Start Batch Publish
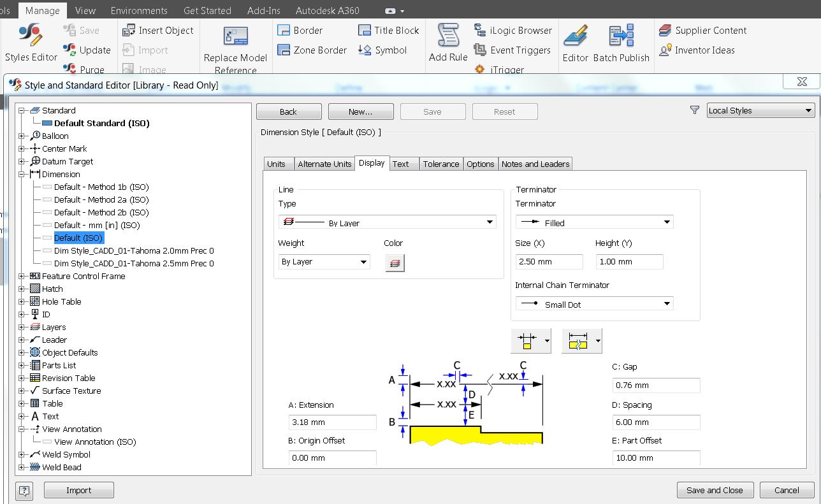The height and width of the screenshot is (504, 821). click(621, 43)
